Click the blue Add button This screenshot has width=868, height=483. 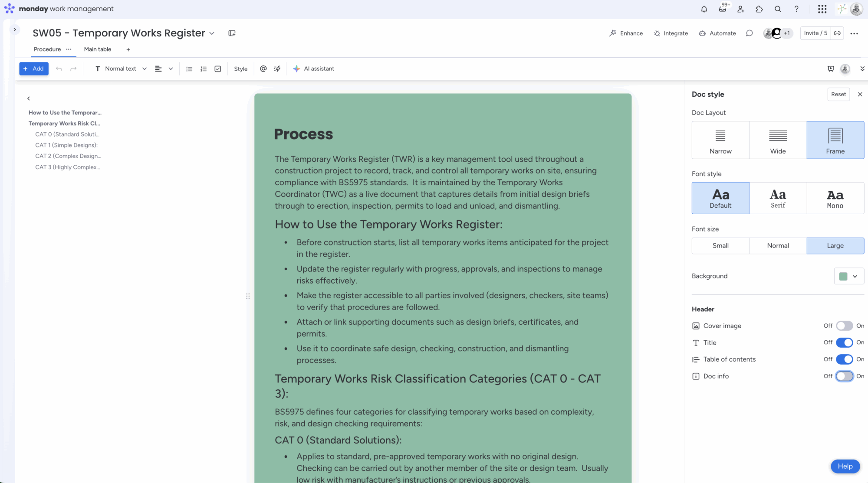coord(34,69)
